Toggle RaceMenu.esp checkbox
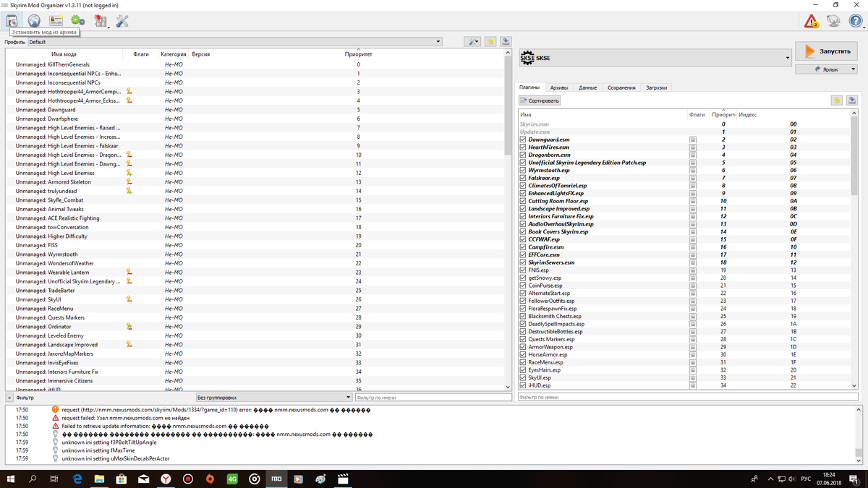Screen dimensions: 868x488 (524, 362)
